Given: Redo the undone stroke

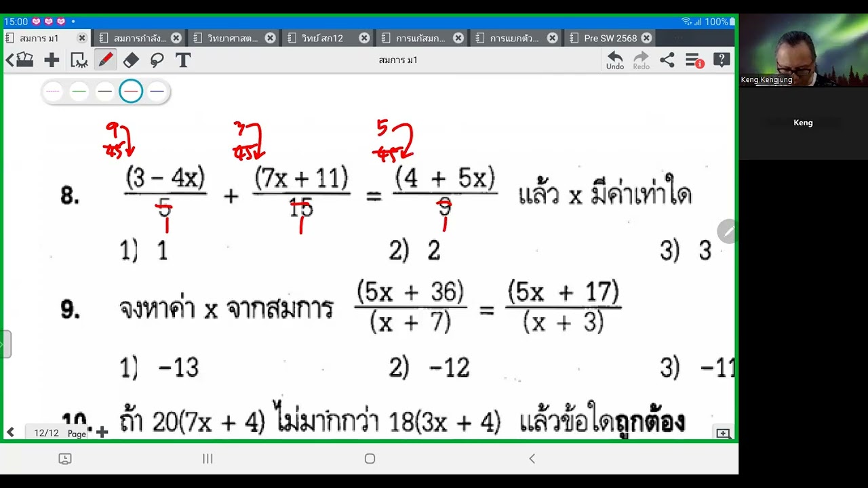Looking at the screenshot, I should click(642, 60).
